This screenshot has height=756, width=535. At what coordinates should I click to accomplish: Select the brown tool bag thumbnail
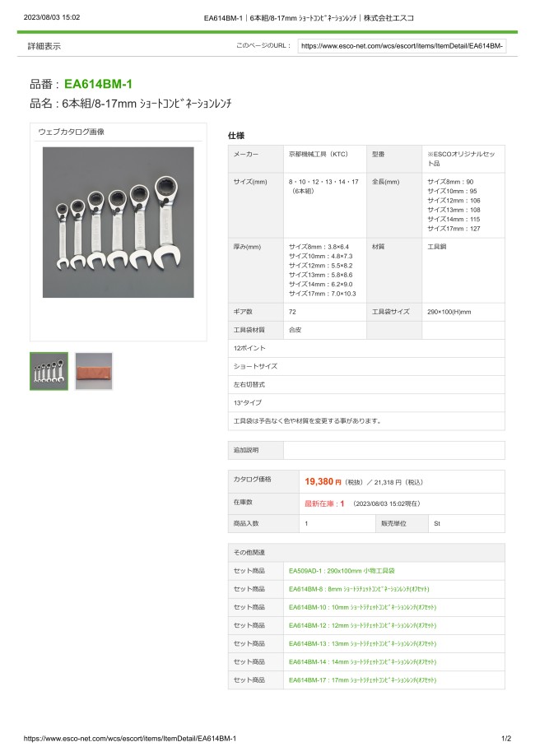[93, 371]
